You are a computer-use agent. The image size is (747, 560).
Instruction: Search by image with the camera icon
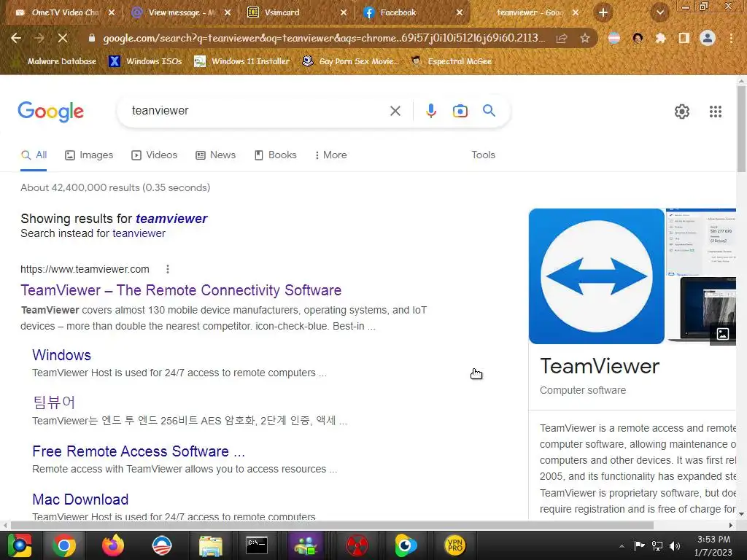point(460,111)
